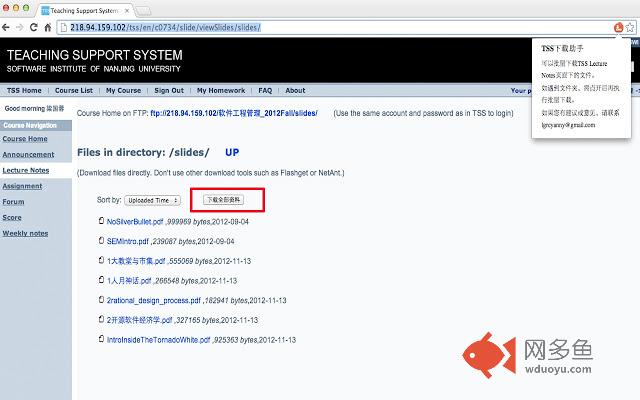Select the Teaching Support System browser tab
The height and width of the screenshot is (400, 640).
[84, 11]
